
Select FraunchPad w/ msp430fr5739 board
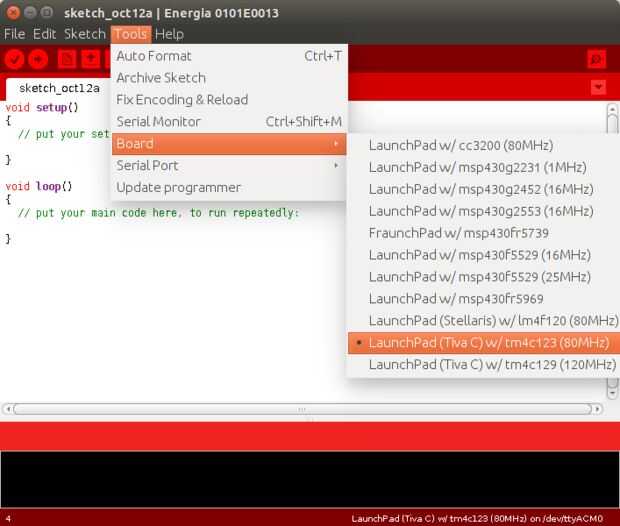coord(484,233)
